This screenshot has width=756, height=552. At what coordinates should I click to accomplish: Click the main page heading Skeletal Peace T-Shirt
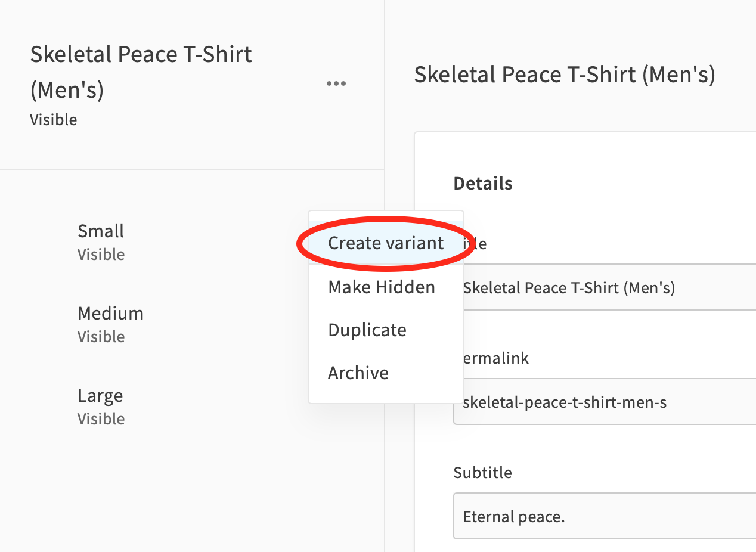(x=565, y=75)
